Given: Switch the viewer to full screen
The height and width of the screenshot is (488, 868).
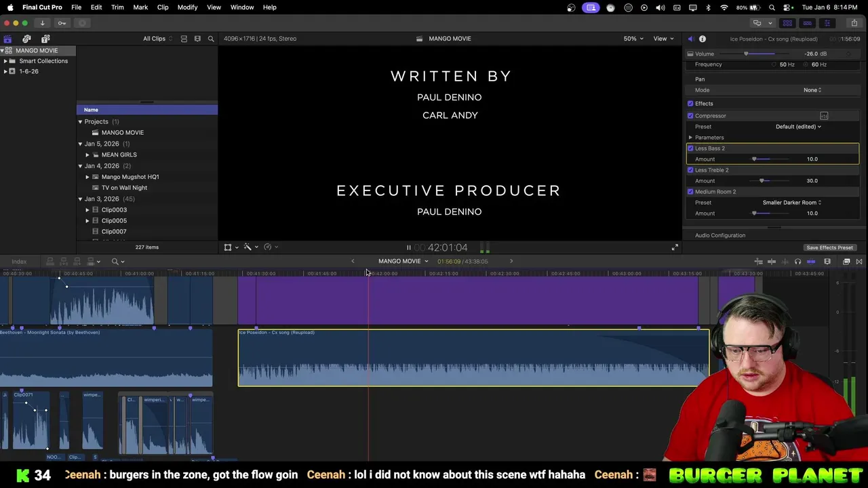Looking at the screenshot, I should 675,247.
